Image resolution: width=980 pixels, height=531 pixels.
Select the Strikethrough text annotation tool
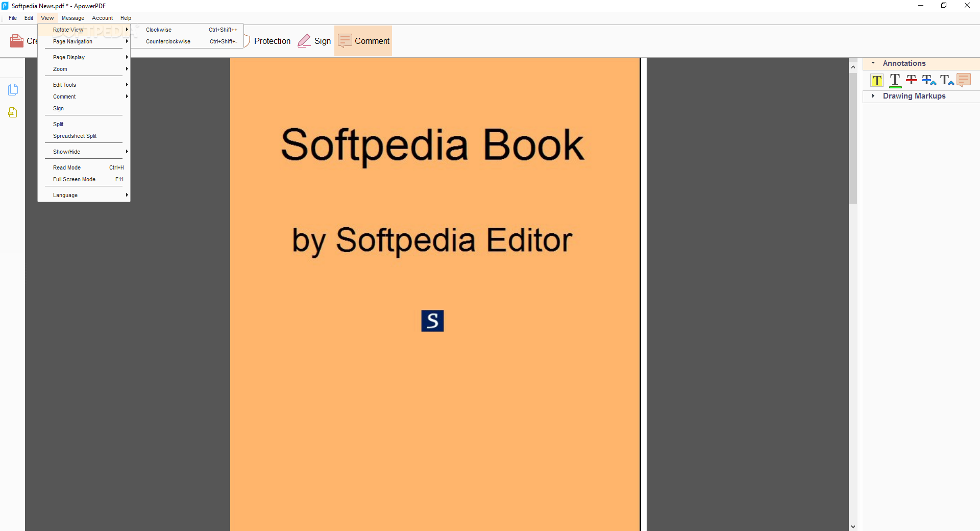[x=912, y=80]
